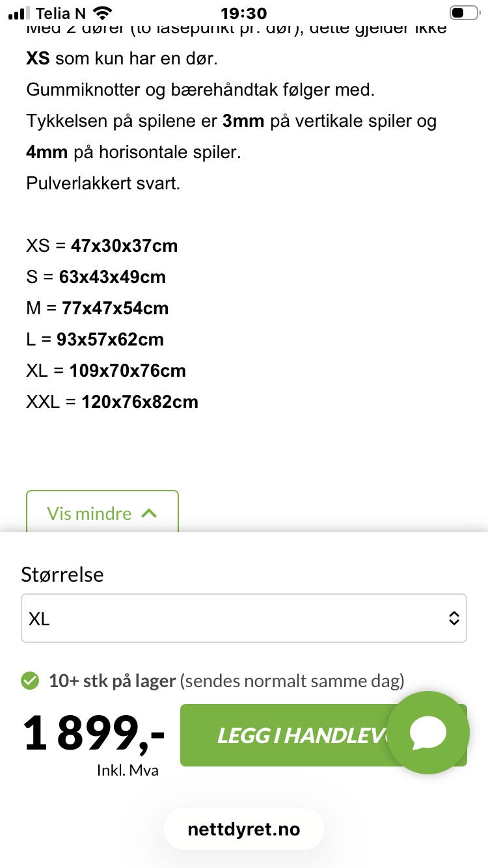Tap the green in-stock checkmark icon

click(30, 681)
